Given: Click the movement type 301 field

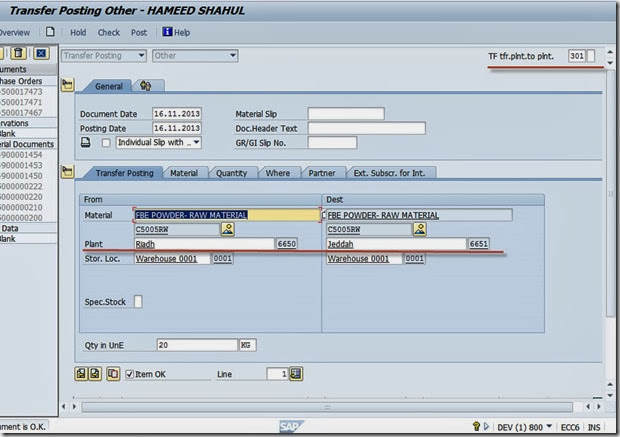Looking at the screenshot, I should (577, 56).
